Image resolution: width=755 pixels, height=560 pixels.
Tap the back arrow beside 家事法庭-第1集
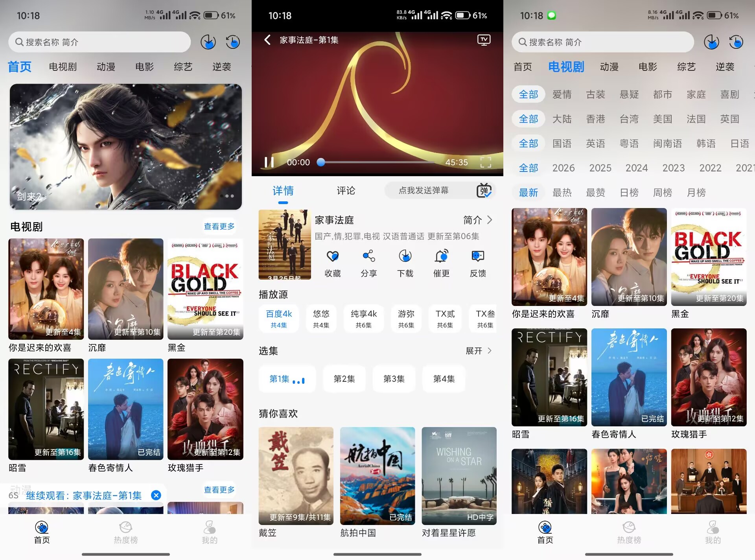[267, 40]
